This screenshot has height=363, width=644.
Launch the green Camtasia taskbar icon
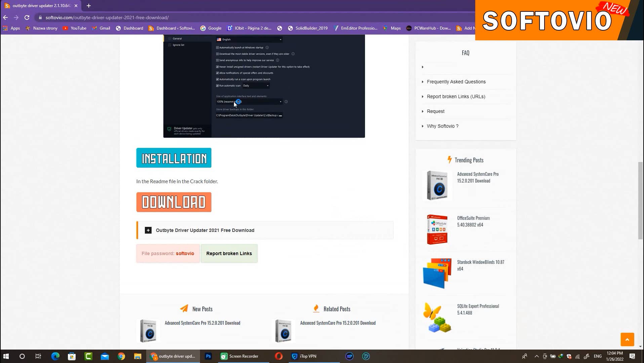coord(88,356)
